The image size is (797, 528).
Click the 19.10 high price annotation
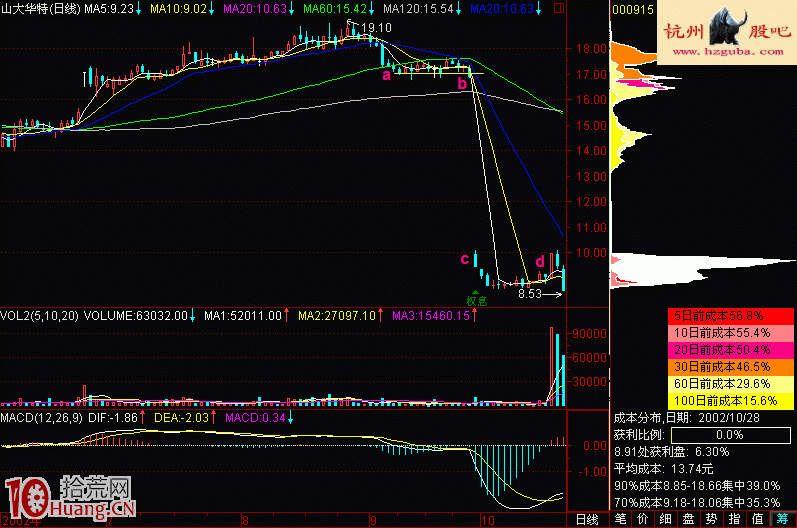pos(376,28)
